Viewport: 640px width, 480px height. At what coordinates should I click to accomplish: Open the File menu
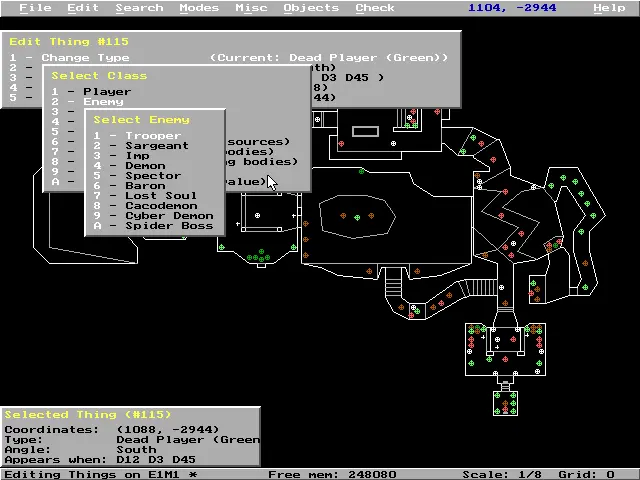point(35,8)
